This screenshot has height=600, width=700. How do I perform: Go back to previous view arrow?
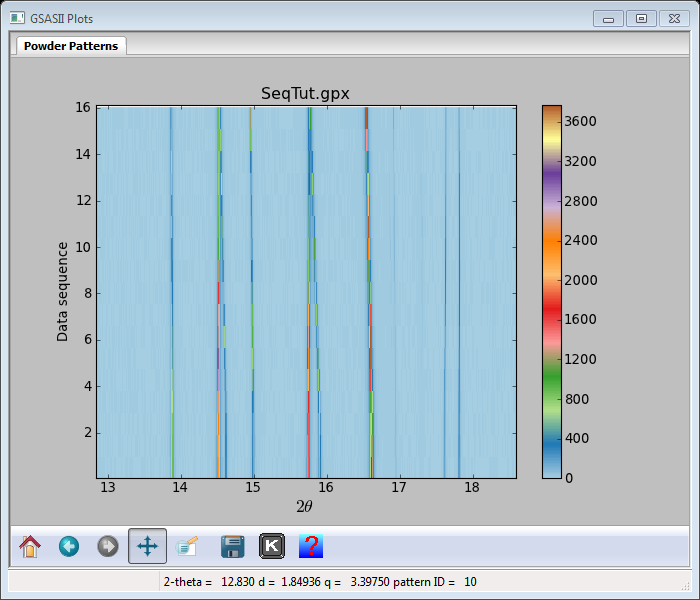tap(69, 546)
